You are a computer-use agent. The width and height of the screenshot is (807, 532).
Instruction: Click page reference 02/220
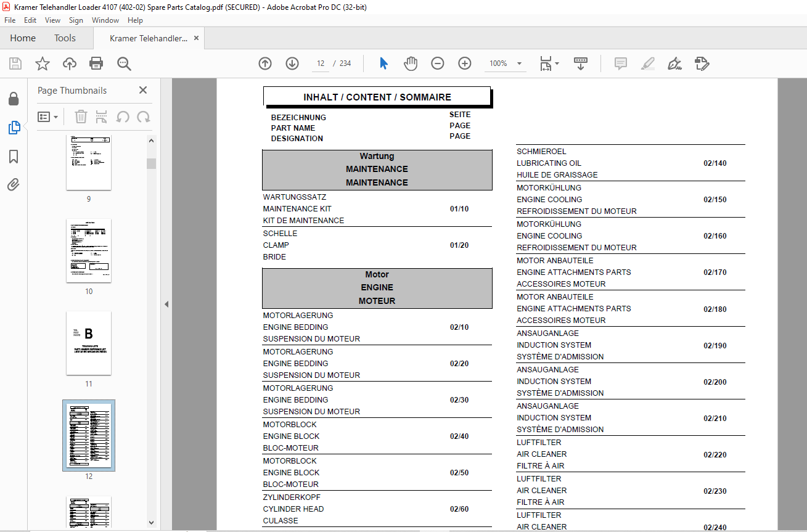tap(715, 455)
